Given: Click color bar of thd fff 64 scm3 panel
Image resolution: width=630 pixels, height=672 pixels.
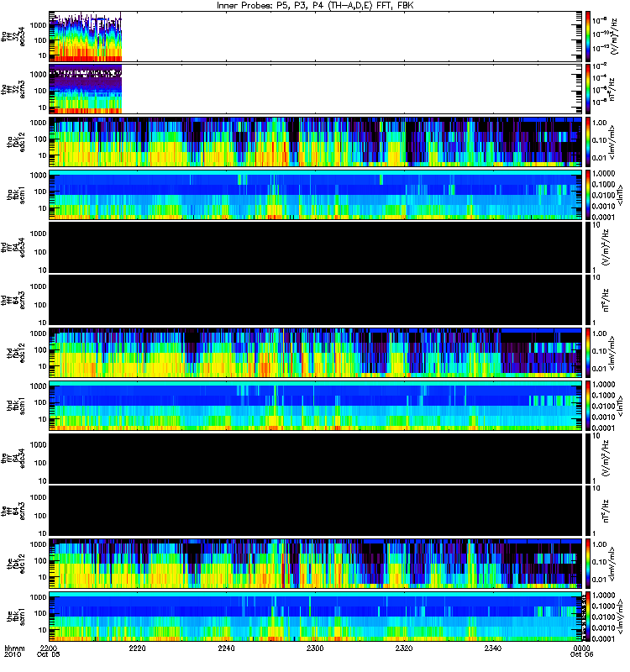Looking at the screenshot, I should click(x=588, y=300).
